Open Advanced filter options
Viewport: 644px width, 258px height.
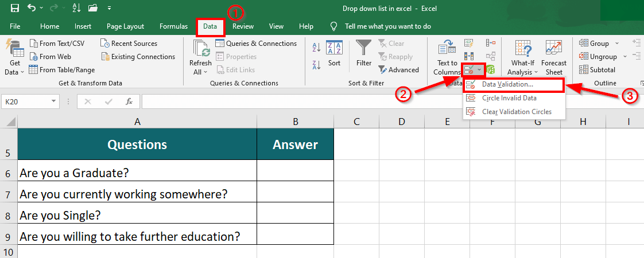coord(398,70)
